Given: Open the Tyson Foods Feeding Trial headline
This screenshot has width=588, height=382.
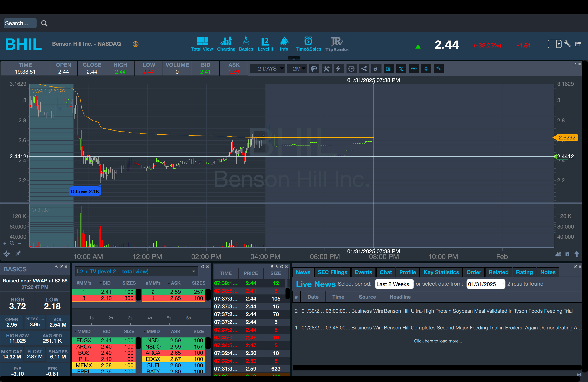Looking at the screenshot, I should click(478, 311).
